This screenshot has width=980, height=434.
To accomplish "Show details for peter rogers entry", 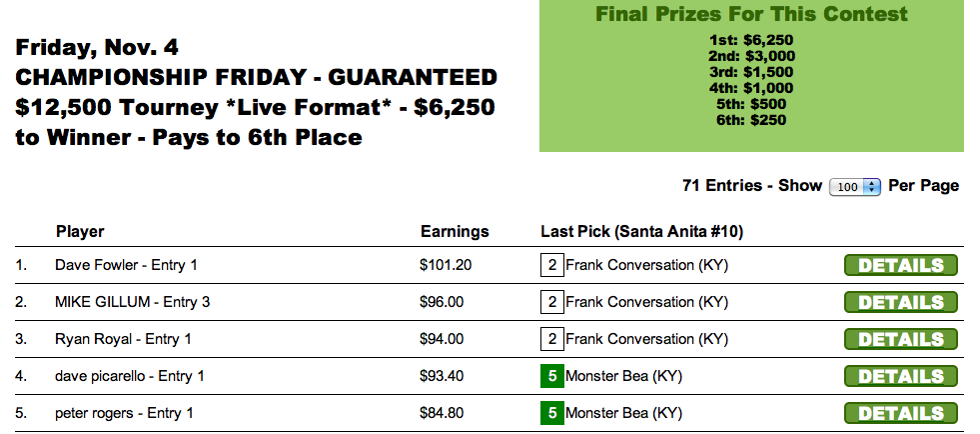I will 900,413.
